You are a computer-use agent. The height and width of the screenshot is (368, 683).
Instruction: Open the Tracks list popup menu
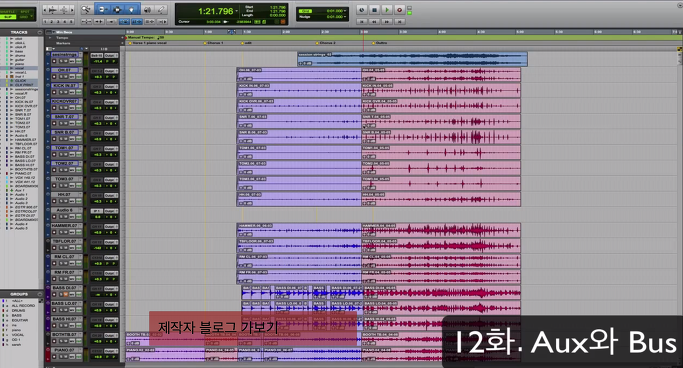point(40,32)
